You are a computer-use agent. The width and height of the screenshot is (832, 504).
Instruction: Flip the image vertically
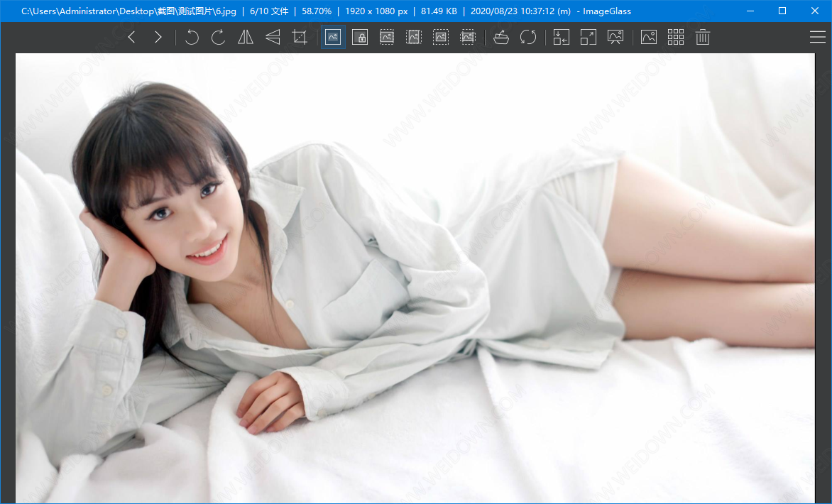click(x=273, y=38)
